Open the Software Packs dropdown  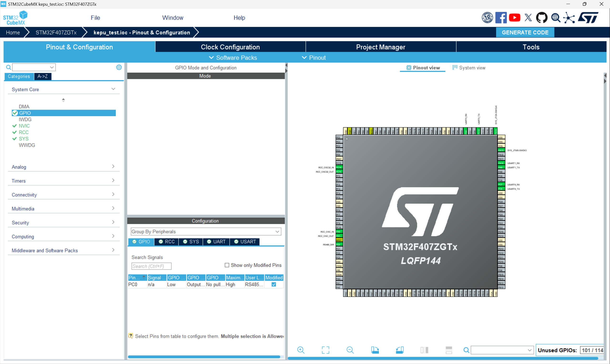click(233, 58)
